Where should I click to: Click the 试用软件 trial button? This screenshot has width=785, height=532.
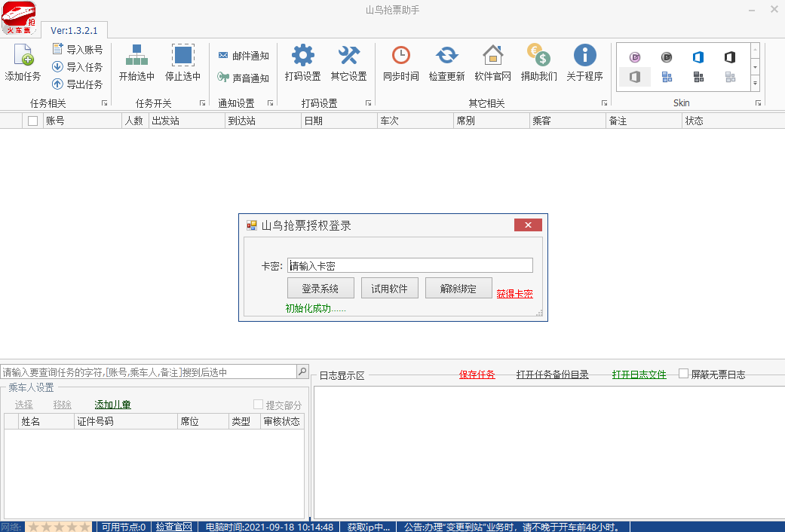(390, 289)
